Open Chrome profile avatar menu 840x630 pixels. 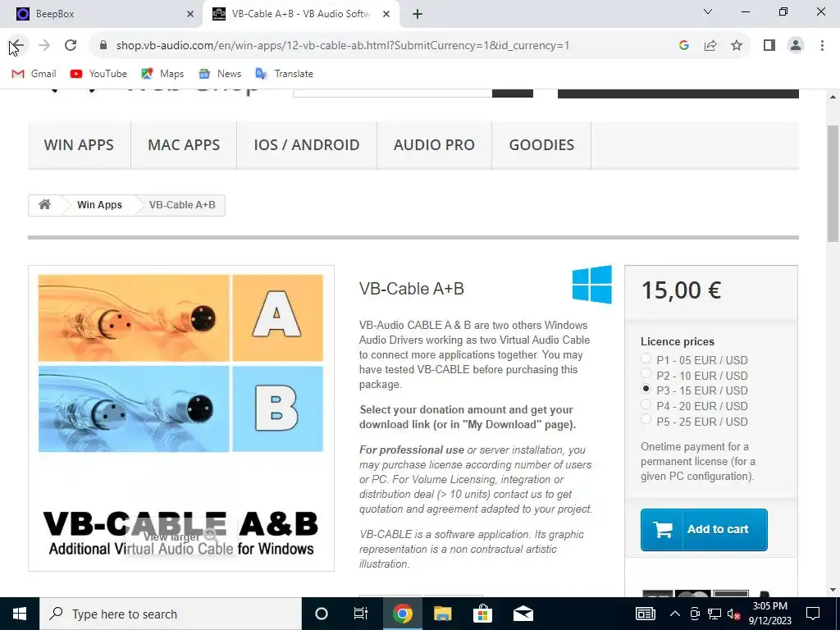coord(796,46)
